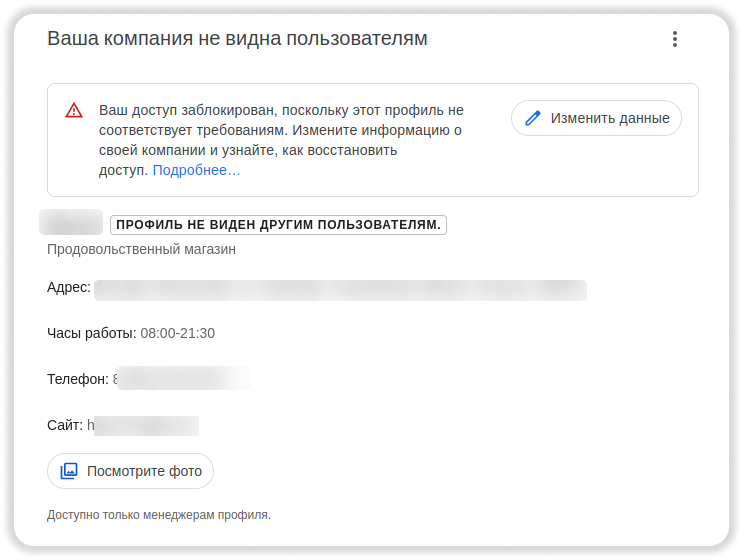Select the blurred company name
The width and height of the screenshot is (743, 560).
click(x=72, y=223)
